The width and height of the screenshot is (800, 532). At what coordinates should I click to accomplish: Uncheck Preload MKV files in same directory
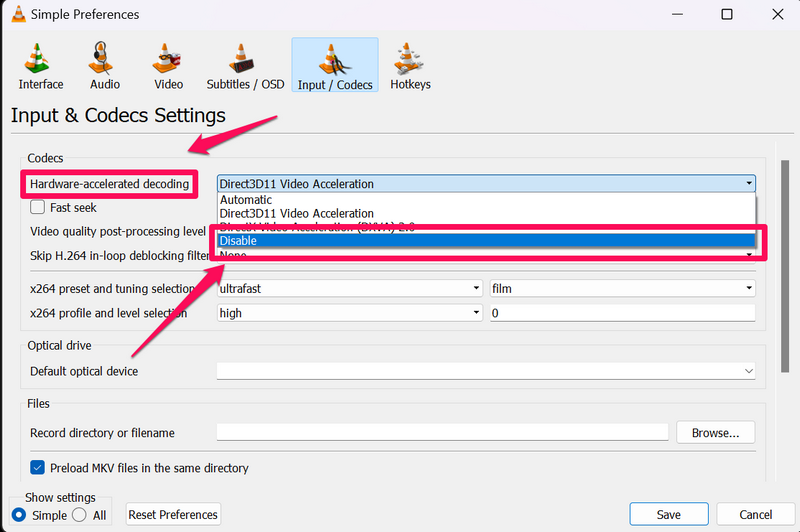(x=38, y=467)
